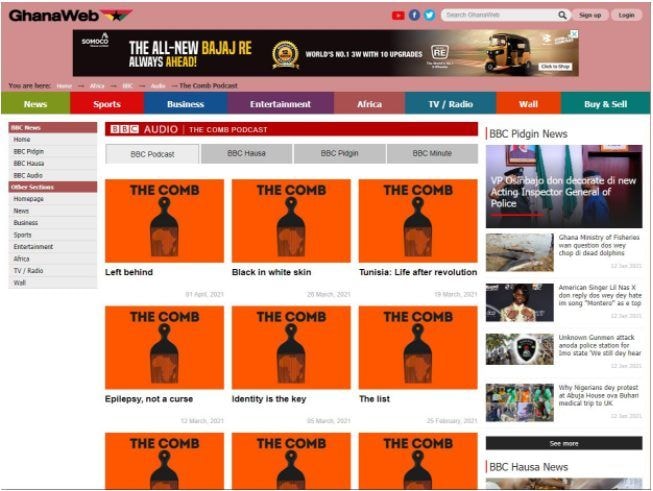Viewport: 653px width, 491px height.
Task: Open the Africa navigation tab
Action: [x=369, y=104]
